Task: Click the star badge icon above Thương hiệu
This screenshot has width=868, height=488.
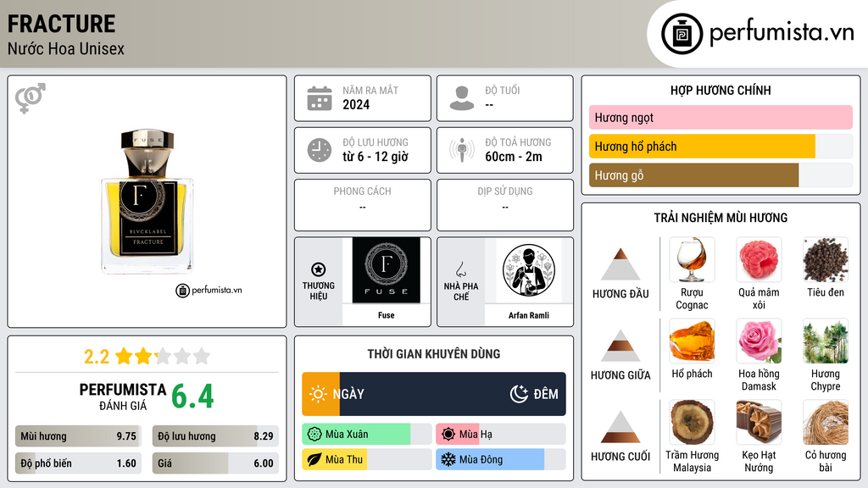Action: click(x=319, y=269)
